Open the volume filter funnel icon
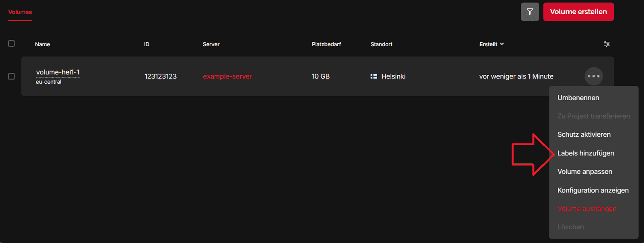The width and height of the screenshot is (644, 243). (x=530, y=12)
